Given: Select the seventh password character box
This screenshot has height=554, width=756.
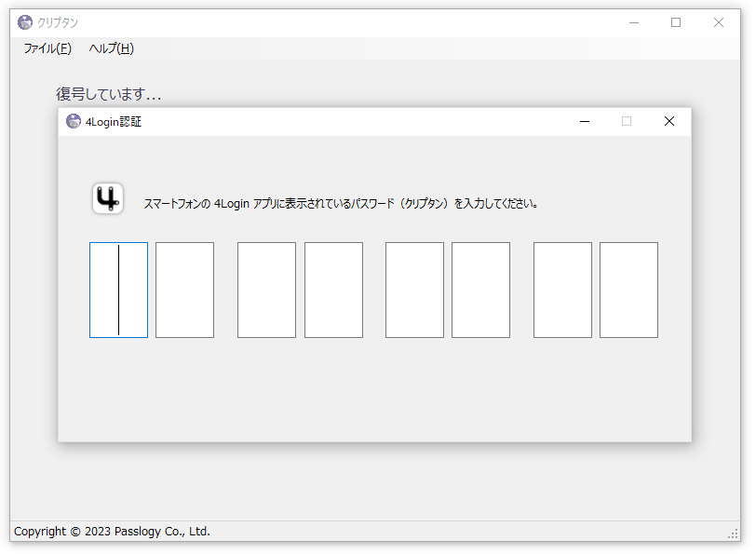Looking at the screenshot, I should 562,290.
